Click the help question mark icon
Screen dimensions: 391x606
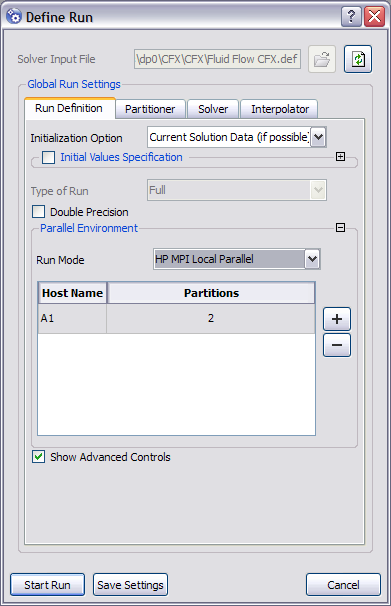[x=351, y=17]
